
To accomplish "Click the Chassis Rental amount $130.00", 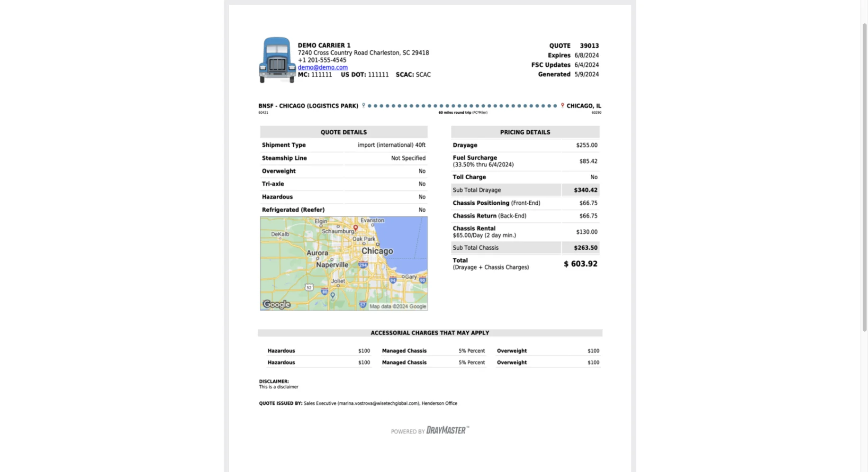I will pos(587,232).
